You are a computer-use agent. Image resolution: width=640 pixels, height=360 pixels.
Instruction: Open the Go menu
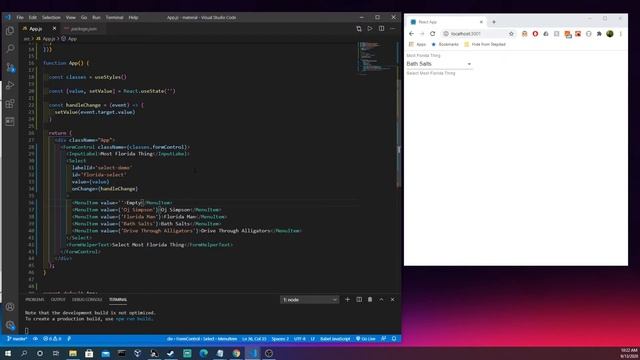click(84, 18)
